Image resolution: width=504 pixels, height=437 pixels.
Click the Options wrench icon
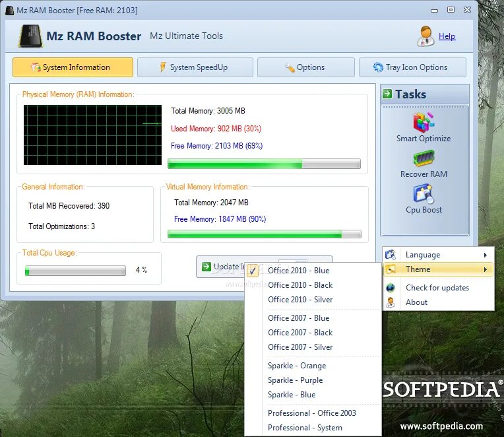pyautogui.click(x=290, y=67)
